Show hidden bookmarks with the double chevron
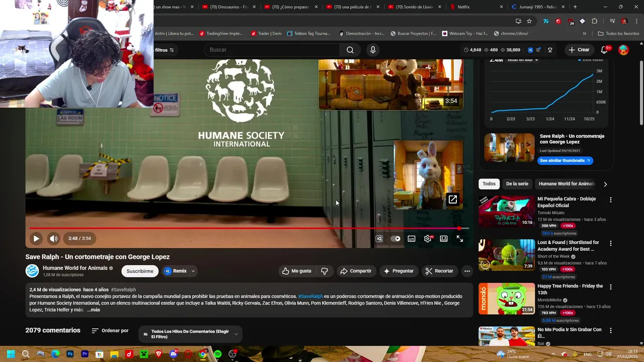 pyautogui.click(x=584, y=34)
